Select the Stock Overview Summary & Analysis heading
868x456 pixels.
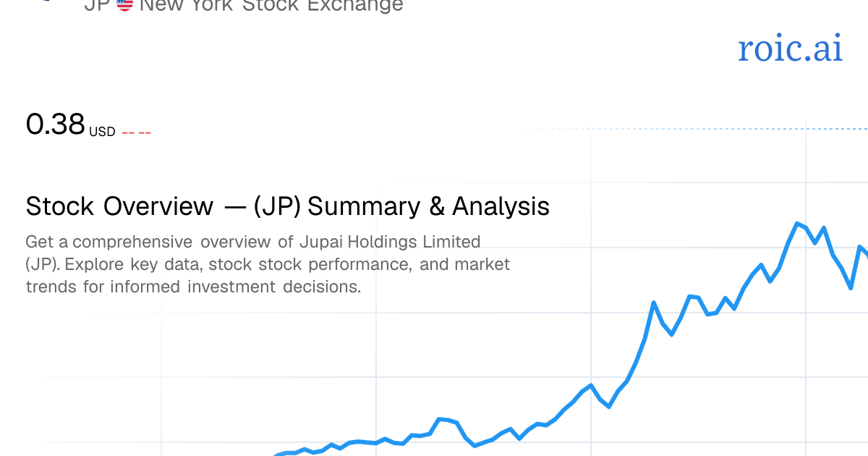pyautogui.click(x=288, y=206)
